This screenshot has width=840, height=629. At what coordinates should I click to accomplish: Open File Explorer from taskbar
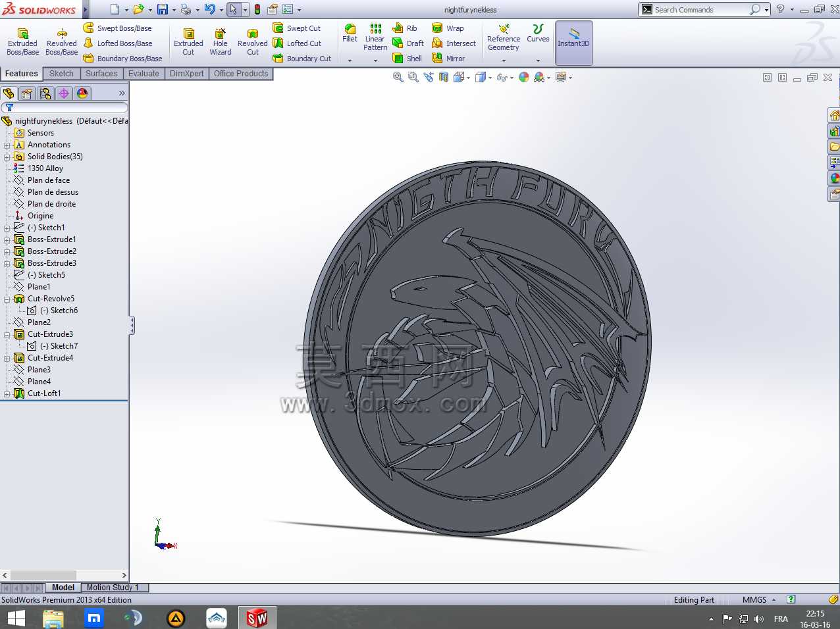click(x=53, y=618)
